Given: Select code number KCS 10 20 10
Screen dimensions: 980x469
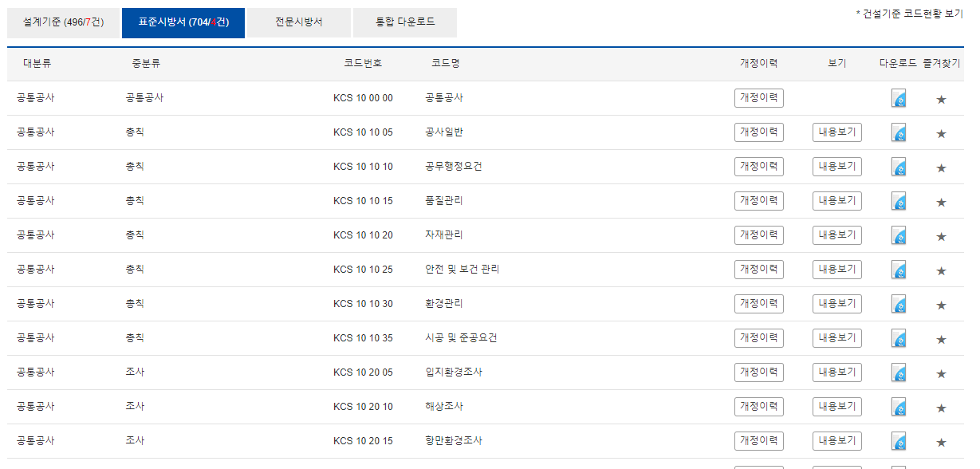Looking at the screenshot, I should click(363, 407).
